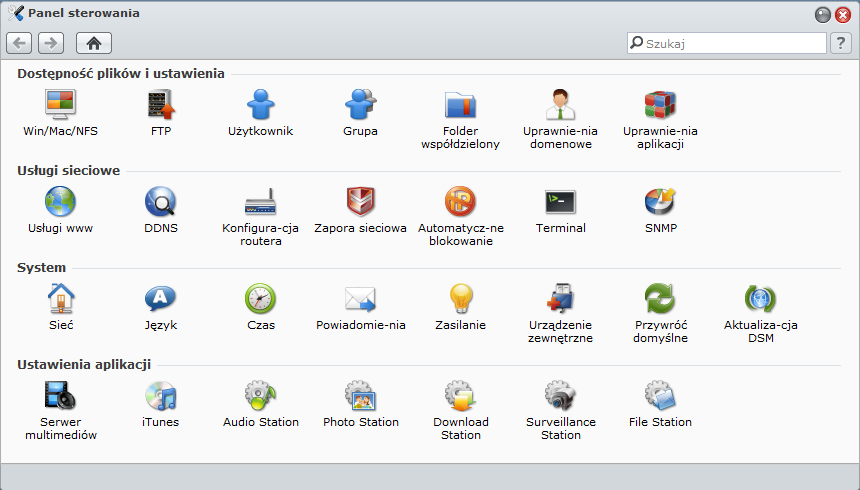Open Usługi www globe icon
The width and height of the screenshot is (860, 490).
coord(60,201)
